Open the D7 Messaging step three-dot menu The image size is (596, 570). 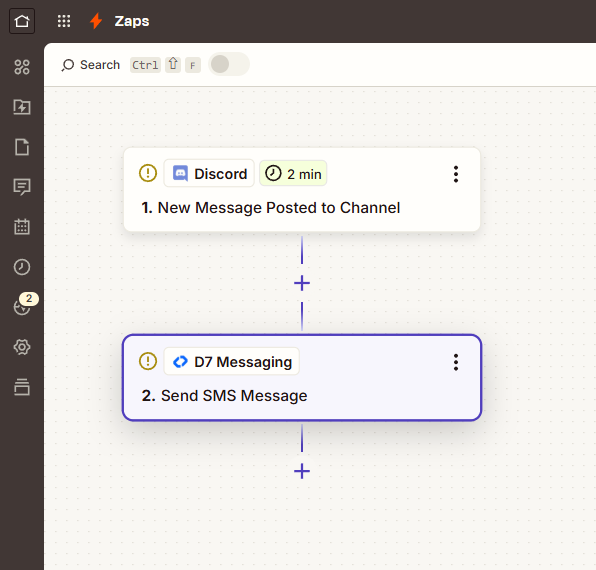pyautogui.click(x=456, y=362)
